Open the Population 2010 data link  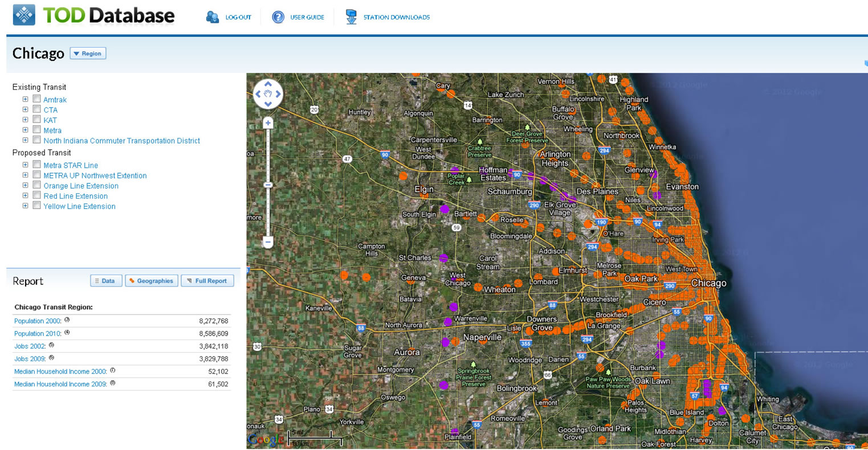(x=38, y=333)
